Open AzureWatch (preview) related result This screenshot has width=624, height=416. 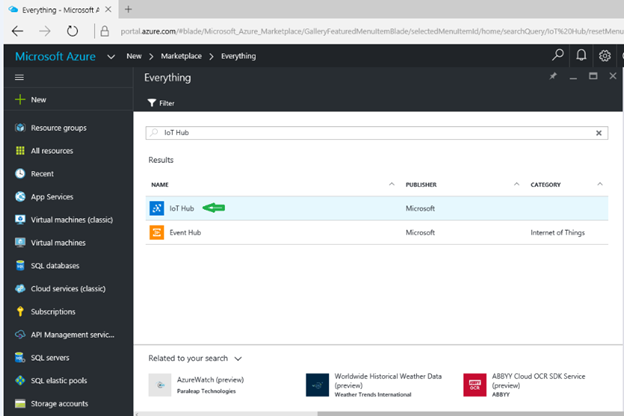tap(209, 380)
